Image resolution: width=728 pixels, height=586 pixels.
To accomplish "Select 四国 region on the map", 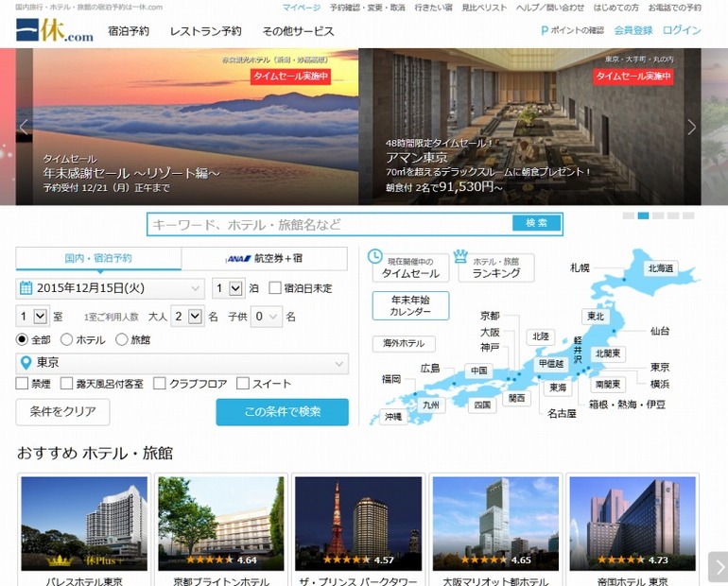I will point(482,405).
